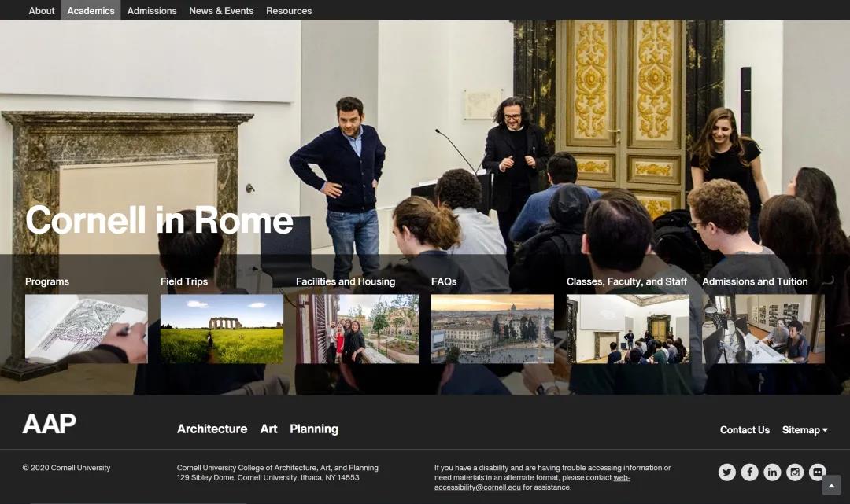Image resolution: width=850 pixels, height=504 pixels.
Task: Click the Cornell in Rome title
Action: tap(159, 220)
